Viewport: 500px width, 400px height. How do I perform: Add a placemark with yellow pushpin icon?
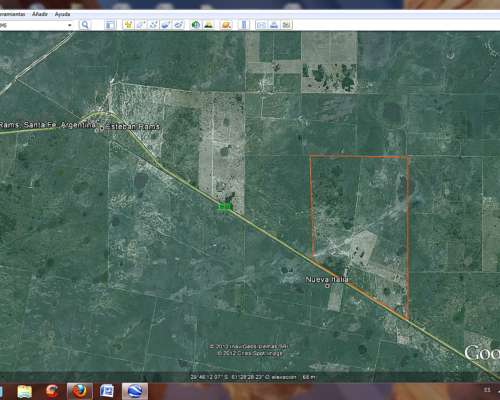[128, 25]
